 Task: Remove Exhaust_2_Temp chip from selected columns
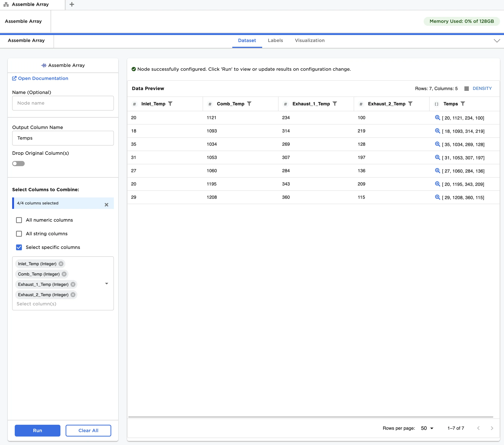click(73, 295)
